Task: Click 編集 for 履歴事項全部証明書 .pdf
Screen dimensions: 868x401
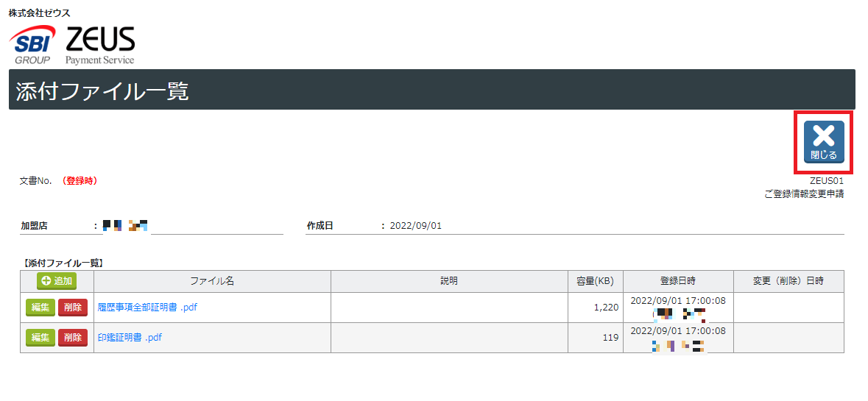Action: coord(40,308)
